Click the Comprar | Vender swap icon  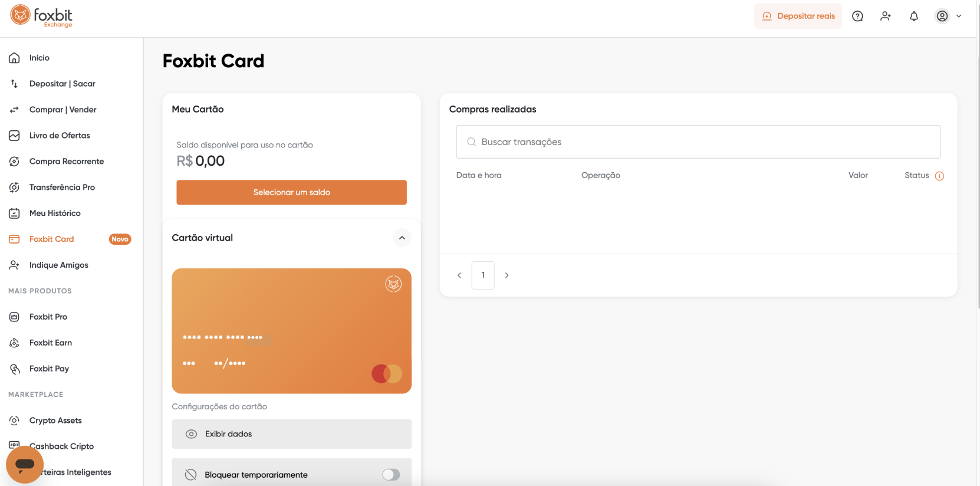[x=14, y=110]
